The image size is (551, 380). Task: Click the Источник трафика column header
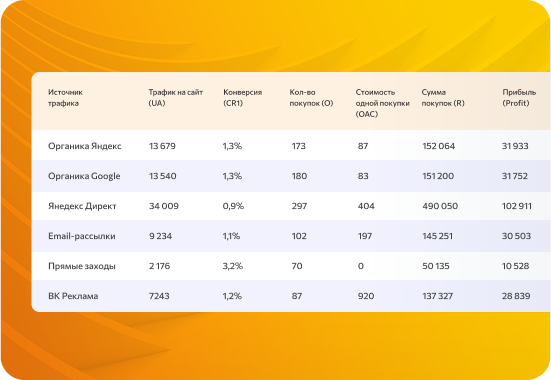click(x=65, y=98)
